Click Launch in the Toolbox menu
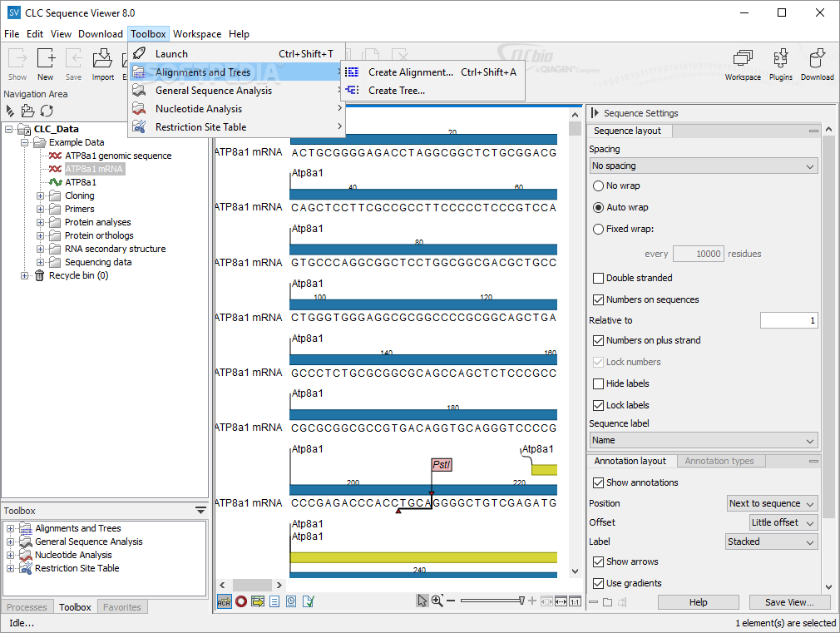Image resolution: width=840 pixels, height=633 pixels. (x=237, y=53)
